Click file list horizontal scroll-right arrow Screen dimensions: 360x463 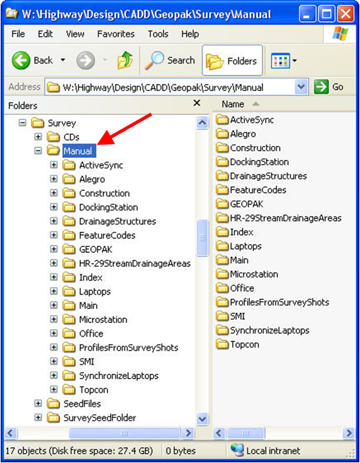point(349,433)
